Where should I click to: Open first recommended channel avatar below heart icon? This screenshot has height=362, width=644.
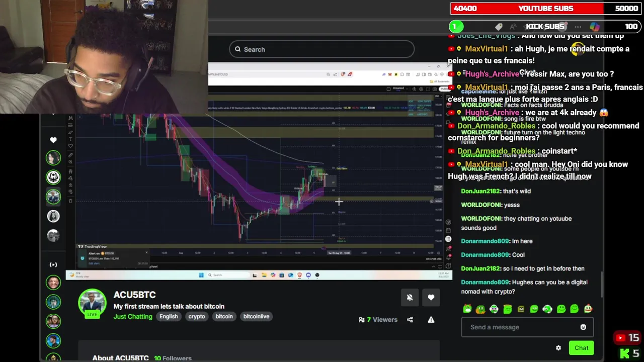click(53, 158)
